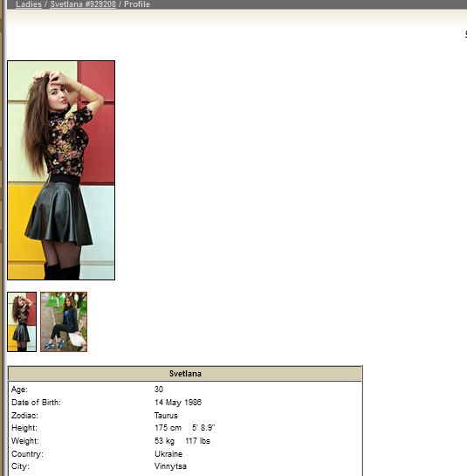Click the birth date 14 May 1986
The height and width of the screenshot is (476, 467).
178,403
